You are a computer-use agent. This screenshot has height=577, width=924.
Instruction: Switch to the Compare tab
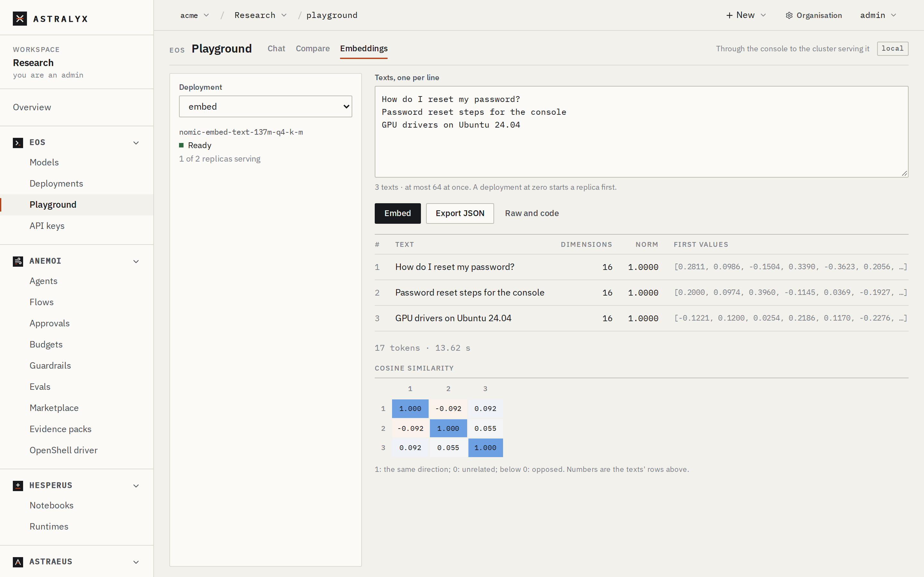point(312,48)
